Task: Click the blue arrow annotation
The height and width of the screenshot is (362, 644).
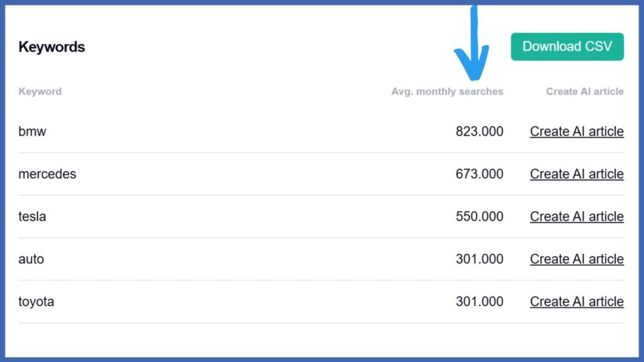Action: point(472,43)
